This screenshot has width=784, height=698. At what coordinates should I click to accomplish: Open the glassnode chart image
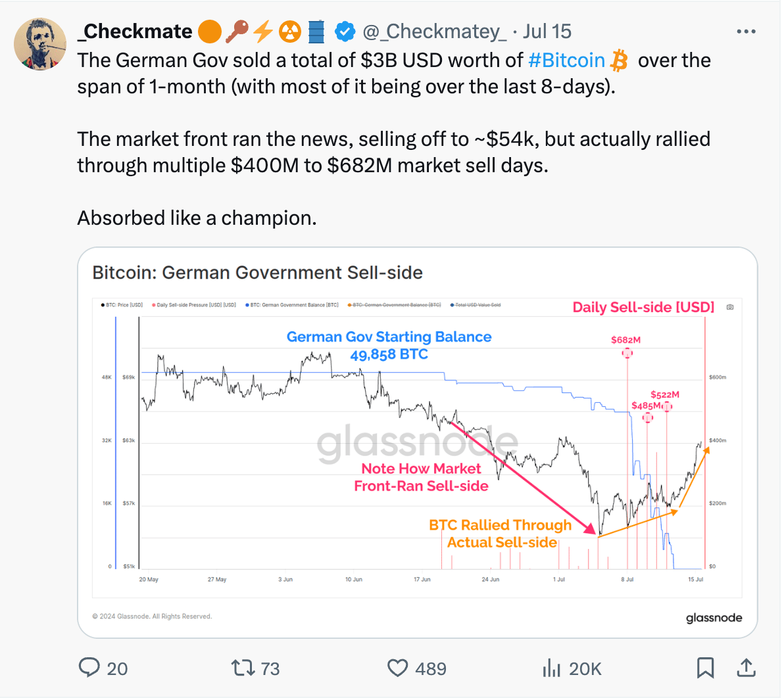pos(418,443)
